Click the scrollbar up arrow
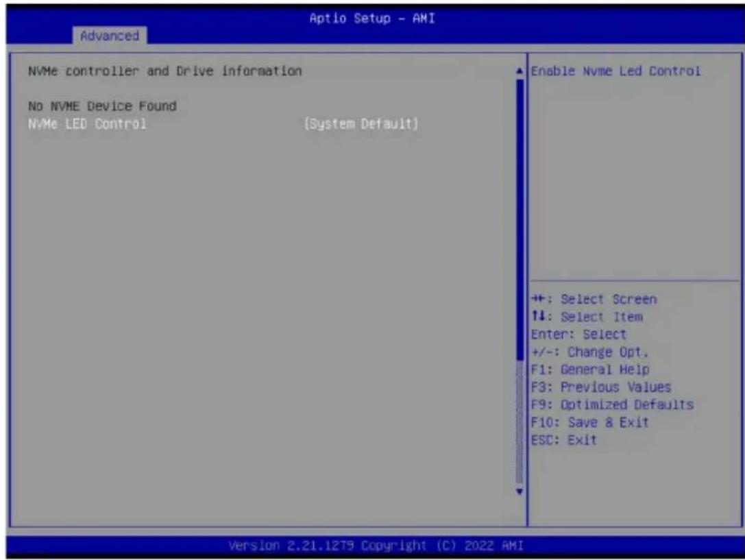 520,71
